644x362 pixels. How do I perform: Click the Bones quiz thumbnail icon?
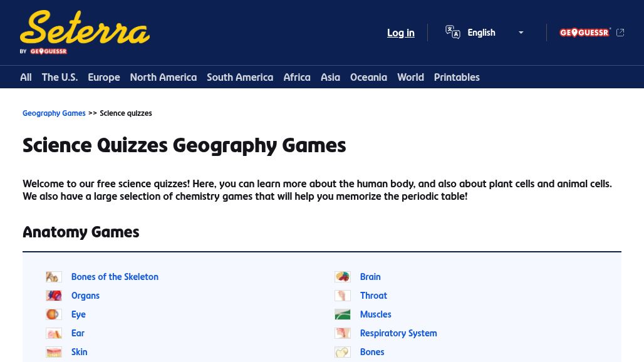343,352
